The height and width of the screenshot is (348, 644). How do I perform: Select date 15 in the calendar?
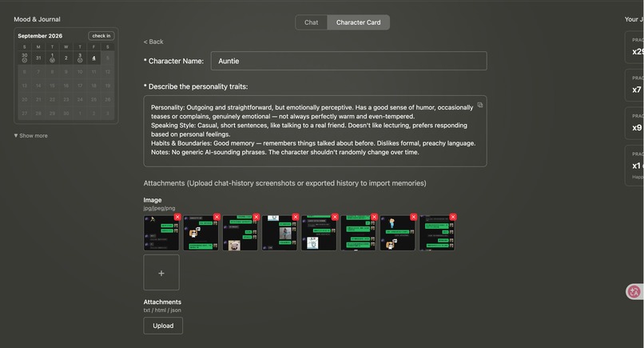point(52,86)
